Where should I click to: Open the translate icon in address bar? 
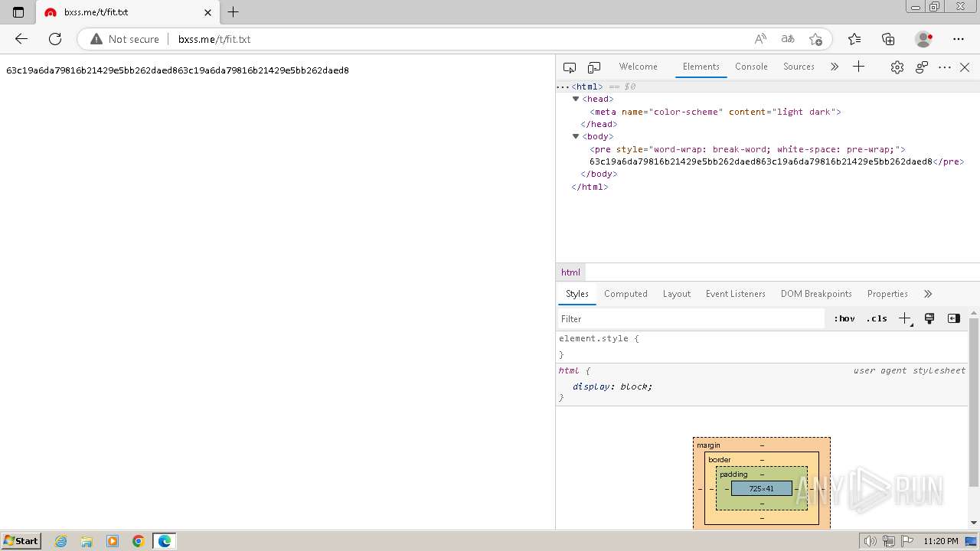pos(788,39)
